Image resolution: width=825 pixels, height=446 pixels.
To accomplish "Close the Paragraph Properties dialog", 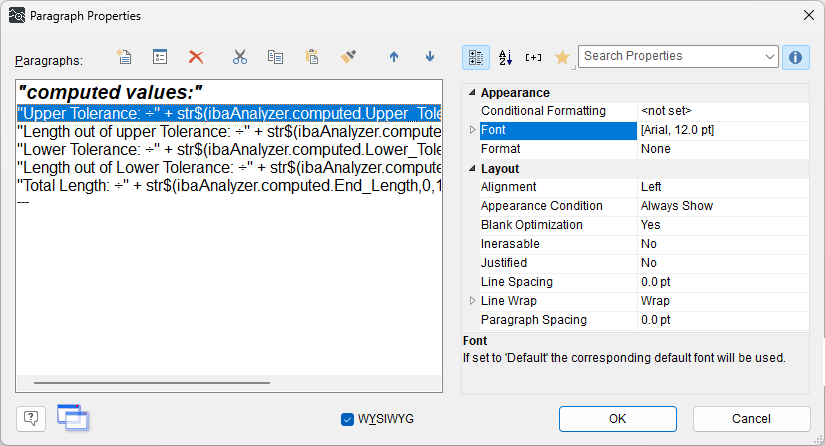I will click(809, 15).
